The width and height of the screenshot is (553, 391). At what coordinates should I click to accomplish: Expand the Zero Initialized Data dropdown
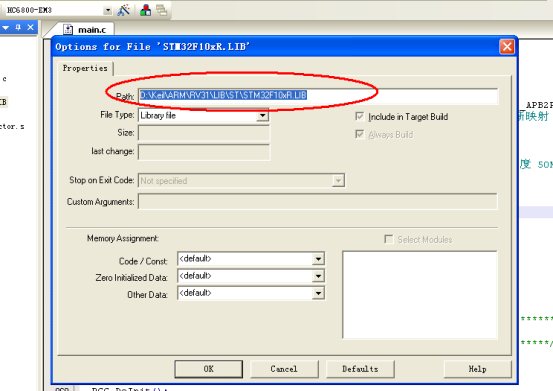[318, 276]
